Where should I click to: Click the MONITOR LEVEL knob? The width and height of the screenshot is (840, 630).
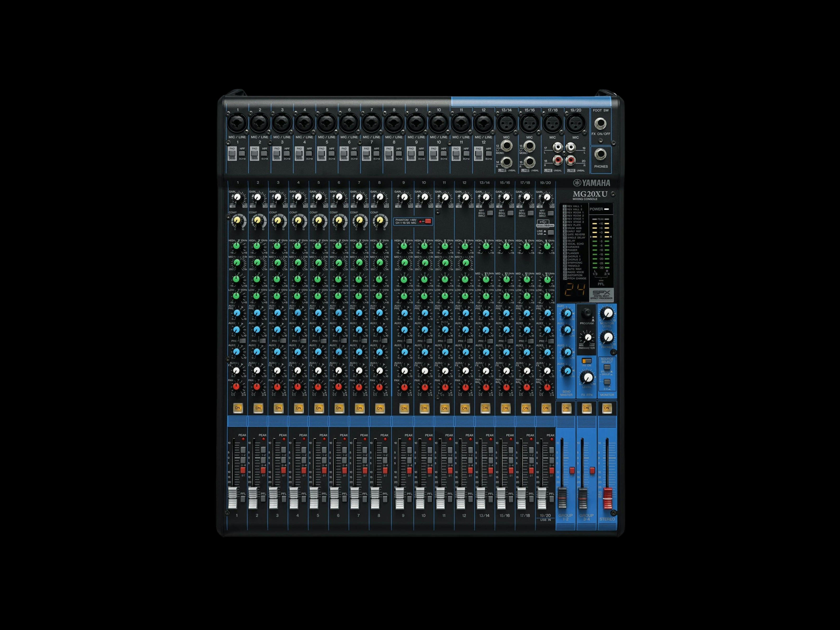(608, 314)
